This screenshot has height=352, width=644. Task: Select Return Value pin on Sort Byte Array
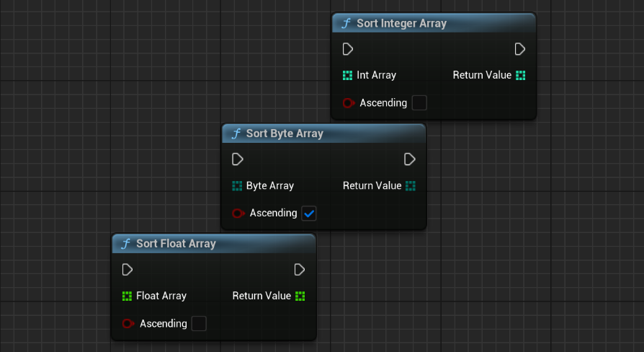[x=411, y=186]
